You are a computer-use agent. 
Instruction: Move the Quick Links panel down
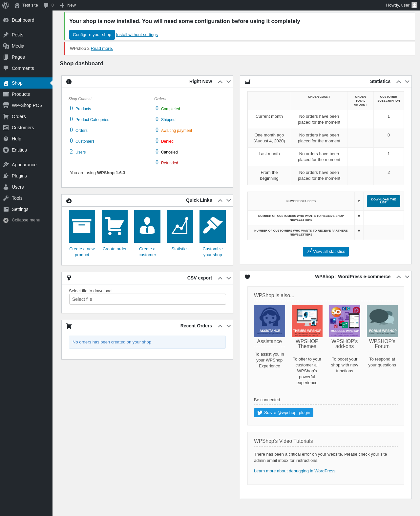tap(229, 200)
